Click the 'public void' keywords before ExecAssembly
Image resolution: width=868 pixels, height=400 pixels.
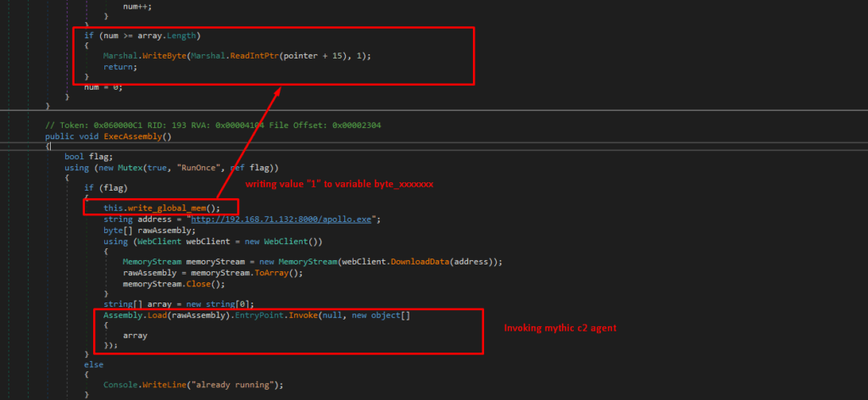coord(72,136)
